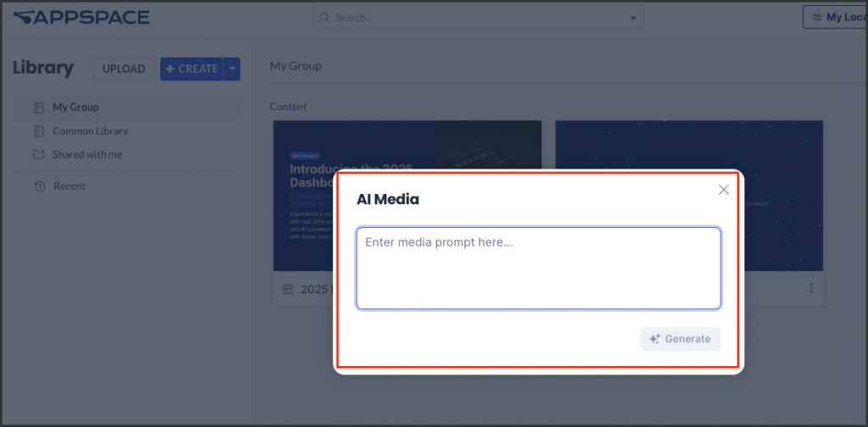Open the second card's three-dot menu
868x427 pixels.
tap(811, 288)
